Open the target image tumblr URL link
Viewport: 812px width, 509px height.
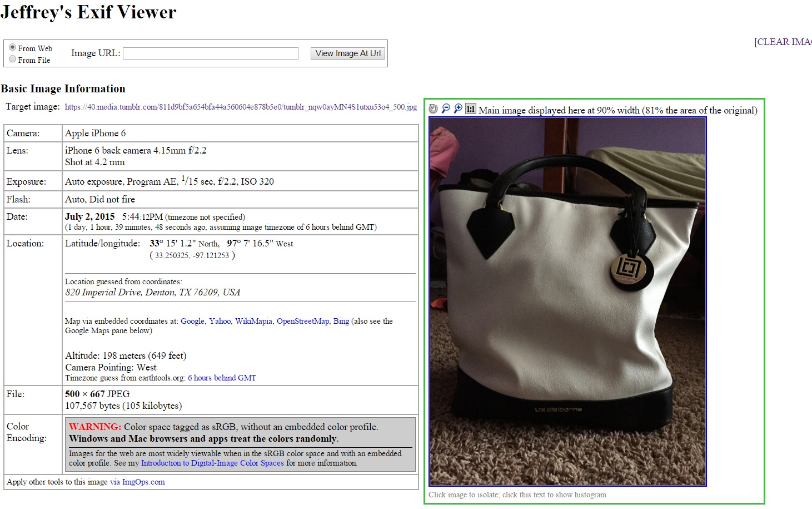click(241, 107)
